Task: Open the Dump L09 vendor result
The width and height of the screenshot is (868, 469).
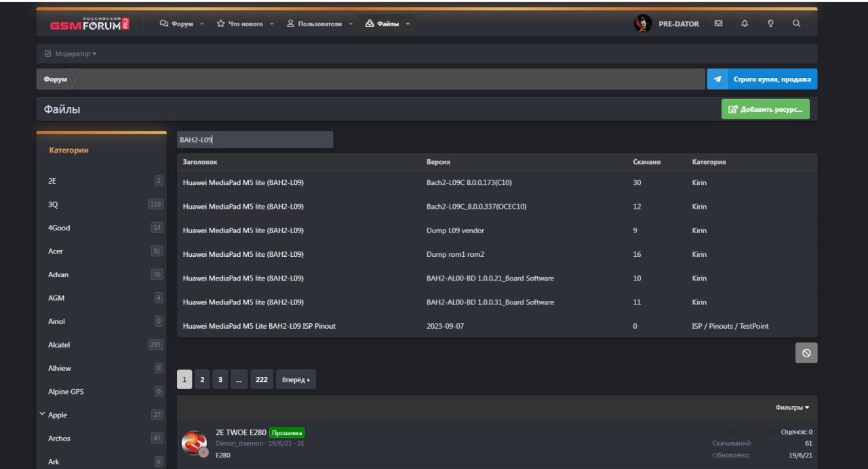Action: click(x=497, y=230)
